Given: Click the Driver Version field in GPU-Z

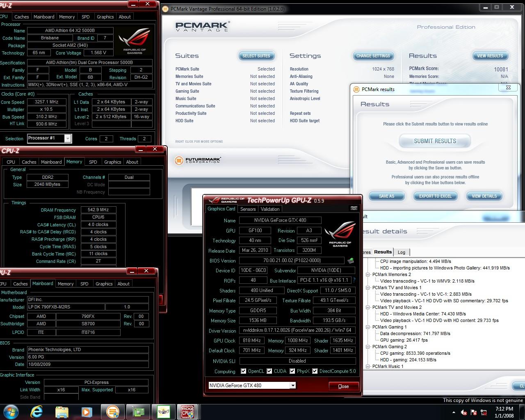Looking at the screenshot, I should click(297, 330).
